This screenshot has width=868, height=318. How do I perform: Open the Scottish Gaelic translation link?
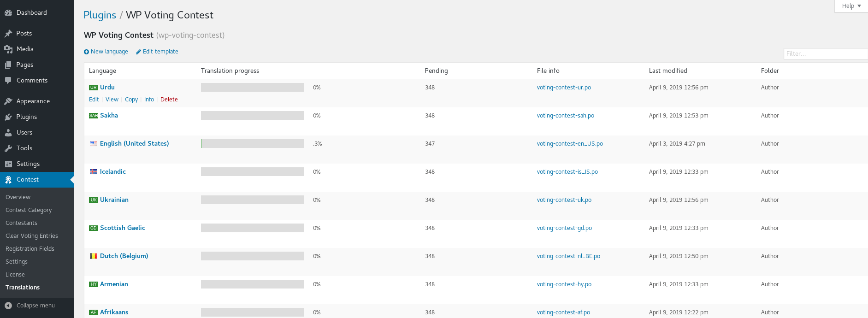[123, 228]
